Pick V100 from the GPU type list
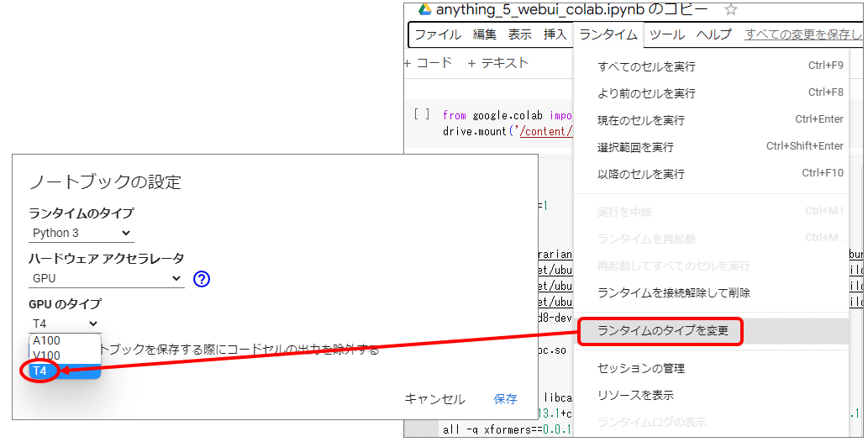The image size is (868, 442). [65, 355]
